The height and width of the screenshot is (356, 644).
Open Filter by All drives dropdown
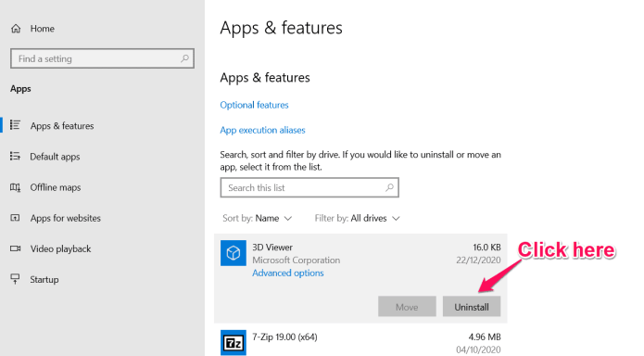coord(357,218)
